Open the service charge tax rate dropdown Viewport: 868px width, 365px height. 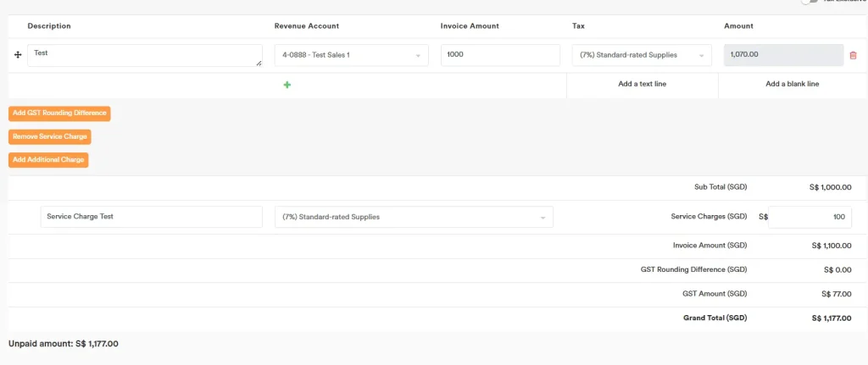pos(414,217)
